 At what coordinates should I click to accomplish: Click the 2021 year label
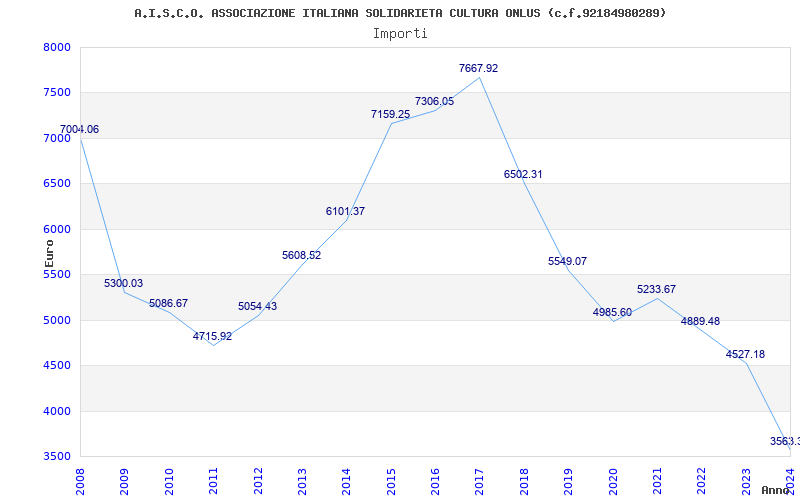657,481
